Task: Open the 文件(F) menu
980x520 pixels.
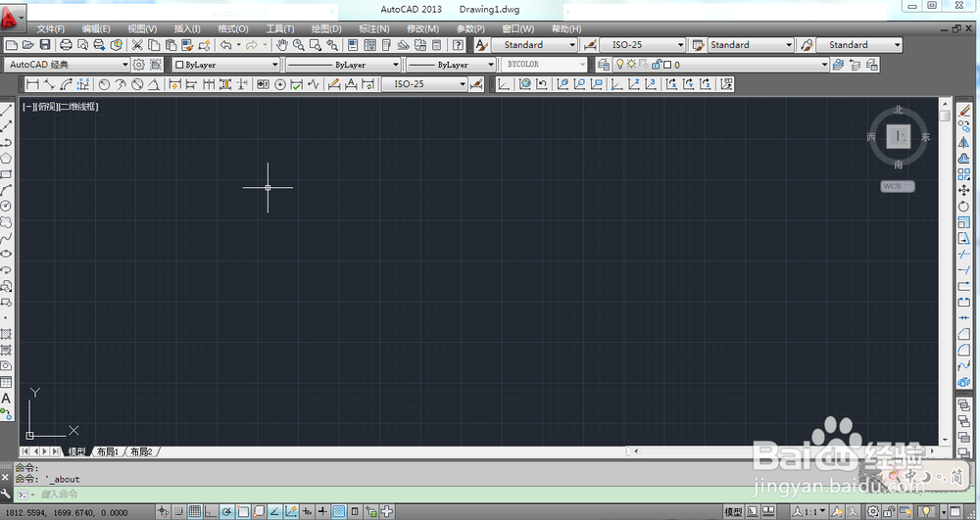Action: click(x=51, y=28)
